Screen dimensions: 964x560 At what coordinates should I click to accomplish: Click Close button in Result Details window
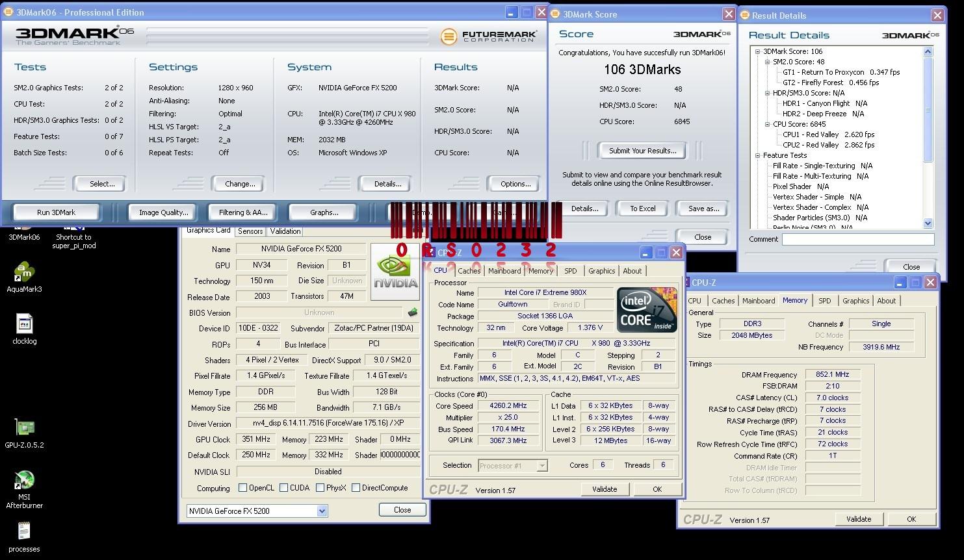911,266
